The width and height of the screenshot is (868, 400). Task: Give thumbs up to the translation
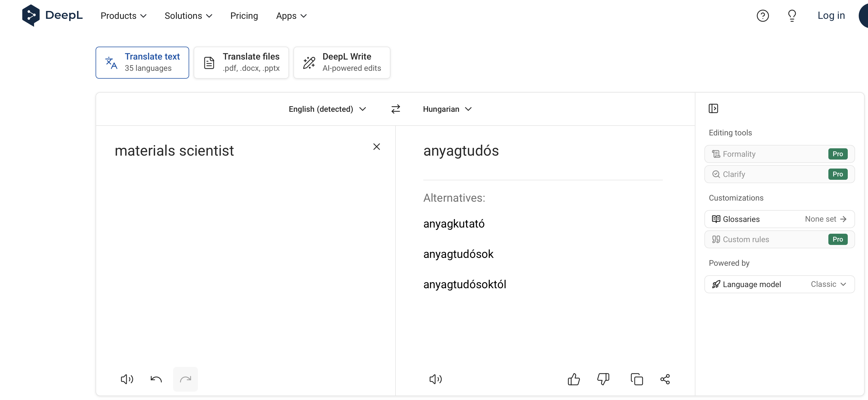[x=573, y=379]
